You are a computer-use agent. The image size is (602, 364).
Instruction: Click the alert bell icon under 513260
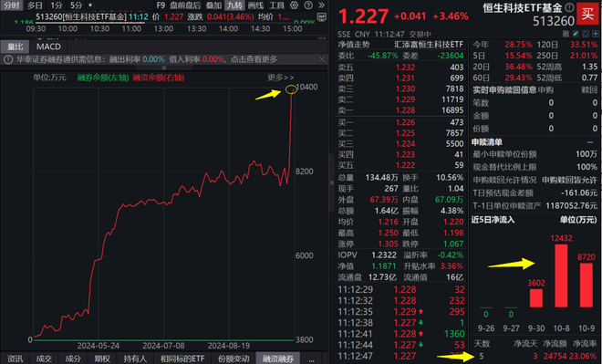click(586, 34)
